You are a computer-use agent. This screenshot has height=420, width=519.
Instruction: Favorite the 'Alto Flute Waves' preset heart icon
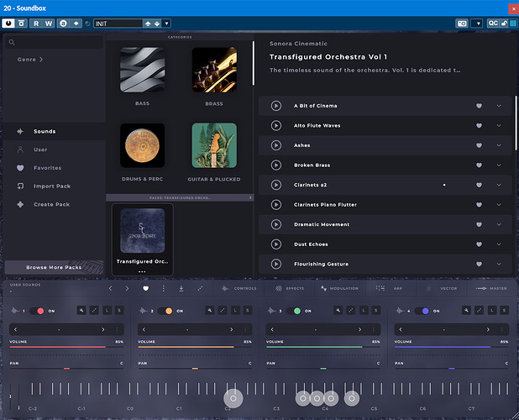[x=479, y=126]
